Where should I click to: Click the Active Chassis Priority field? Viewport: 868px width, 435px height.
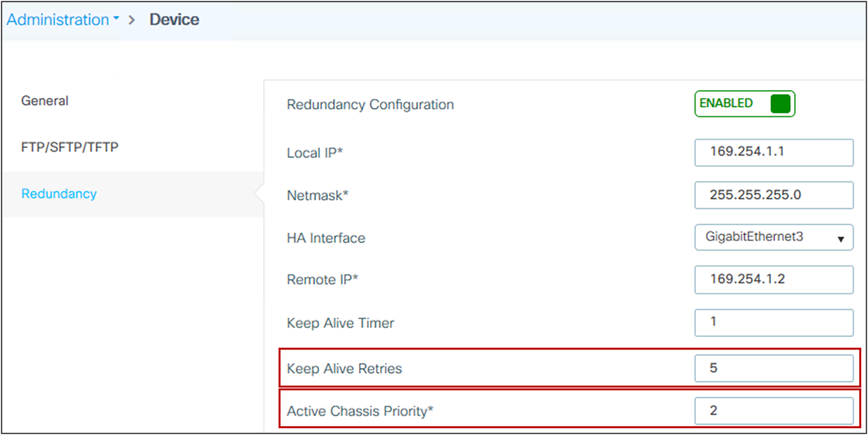[774, 411]
